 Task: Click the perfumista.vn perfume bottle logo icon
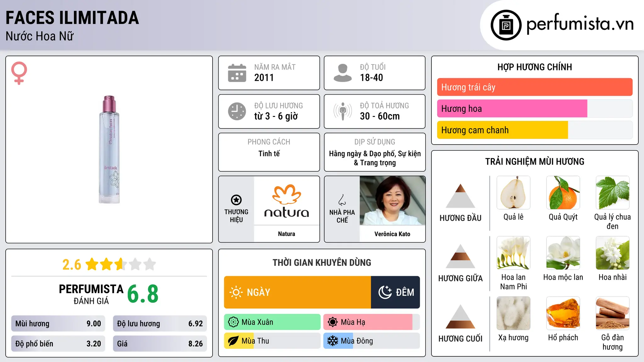tap(506, 25)
